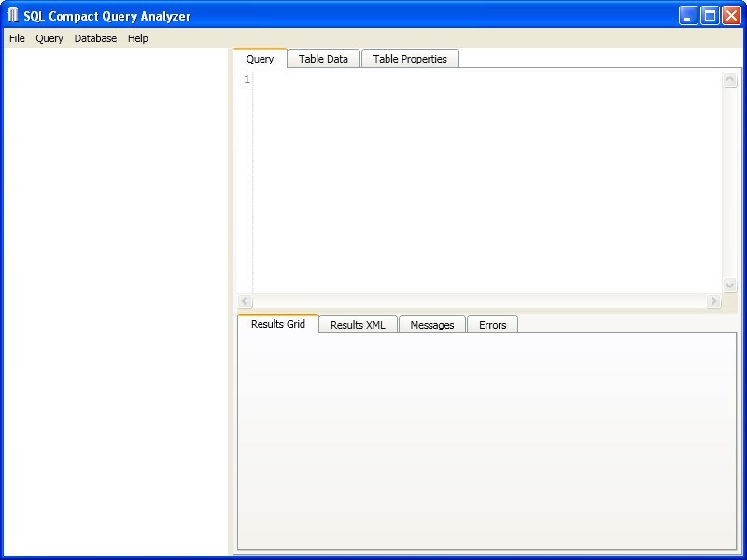Image resolution: width=747 pixels, height=560 pixels.
Task: Open the Query menu
Action: pyautogui.click(x=49, y=38)
